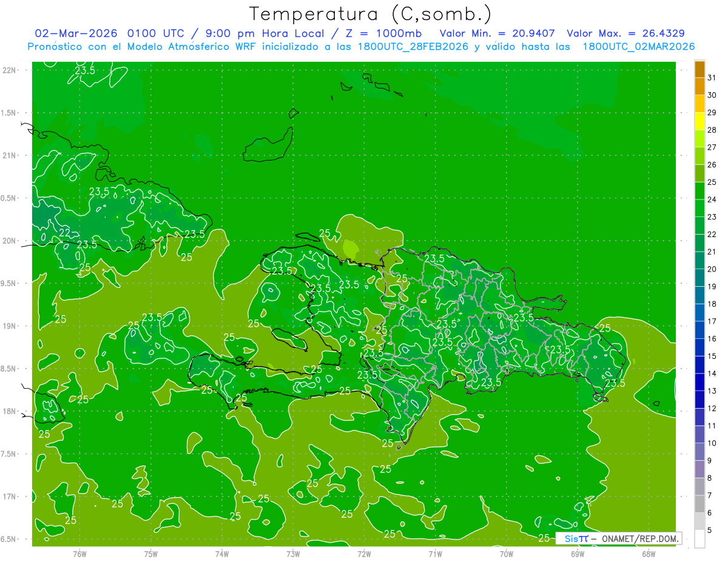Click the top colorbar segment above 31
Screen dimensions: 728x562
click(699, 69)
